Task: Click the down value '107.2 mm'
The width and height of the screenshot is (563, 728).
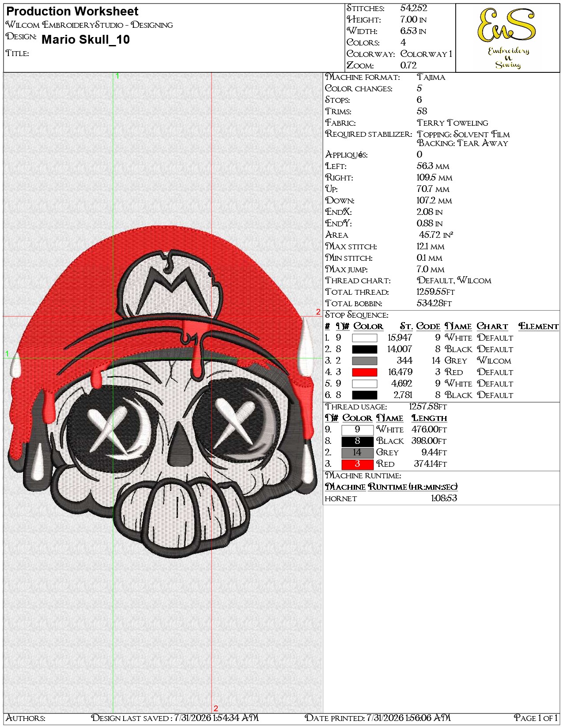Action: coord(435,201)
